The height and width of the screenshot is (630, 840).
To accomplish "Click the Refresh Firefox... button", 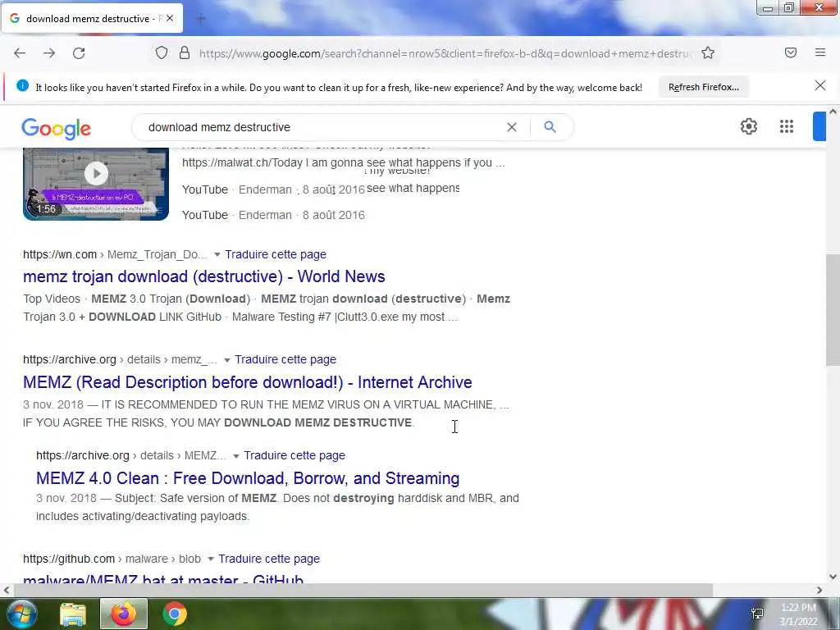I will pos(703,87).
